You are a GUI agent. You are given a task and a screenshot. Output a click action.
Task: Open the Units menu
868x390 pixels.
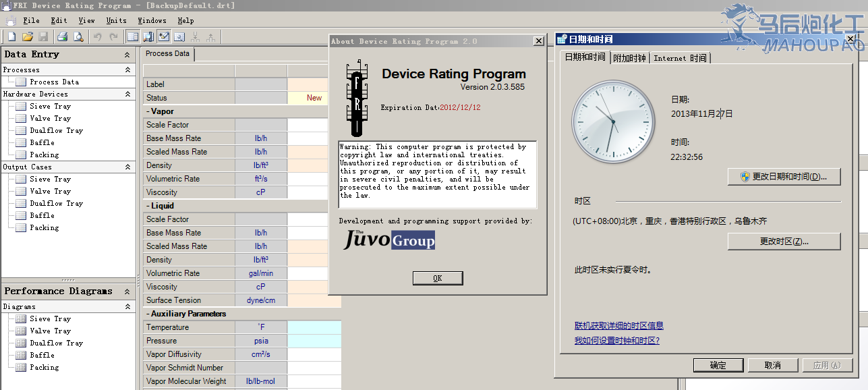(116, 21)
